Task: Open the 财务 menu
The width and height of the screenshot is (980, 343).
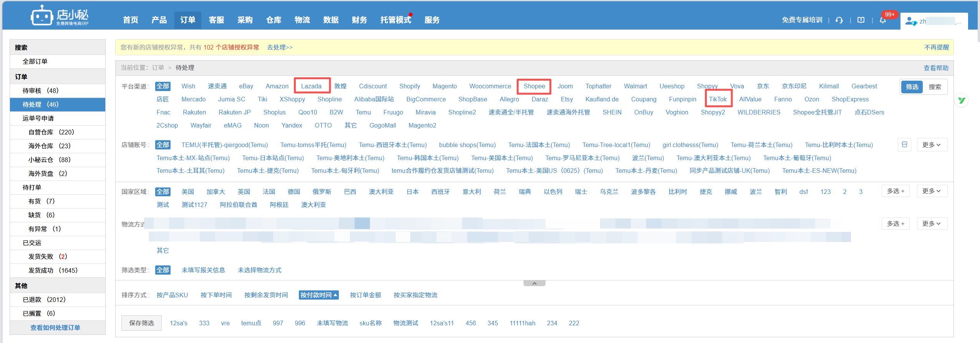Action: click(x=360, y=20)
